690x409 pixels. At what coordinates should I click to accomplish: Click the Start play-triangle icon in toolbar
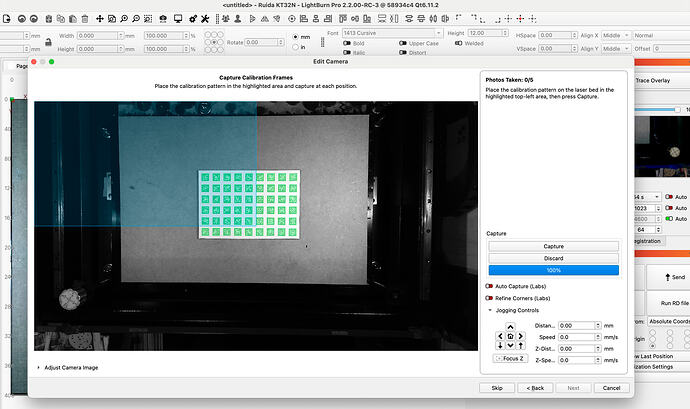click(253, 19)
